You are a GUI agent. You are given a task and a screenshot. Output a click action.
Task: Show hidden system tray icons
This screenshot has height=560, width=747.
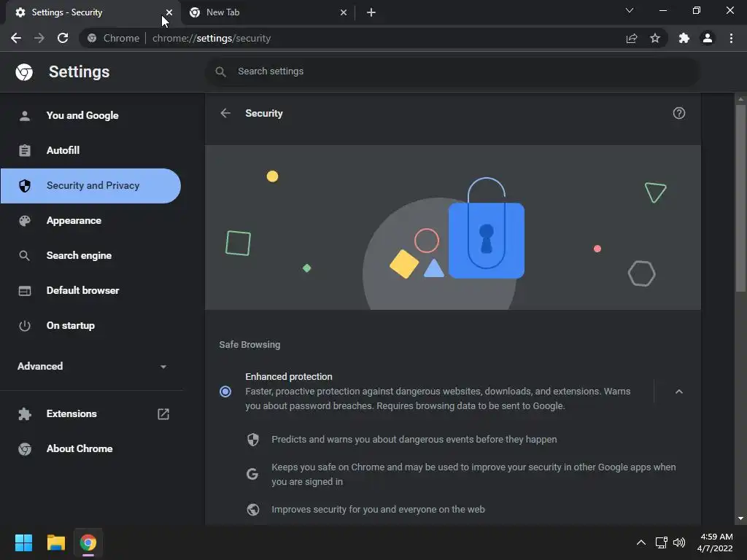pos(641,542)
